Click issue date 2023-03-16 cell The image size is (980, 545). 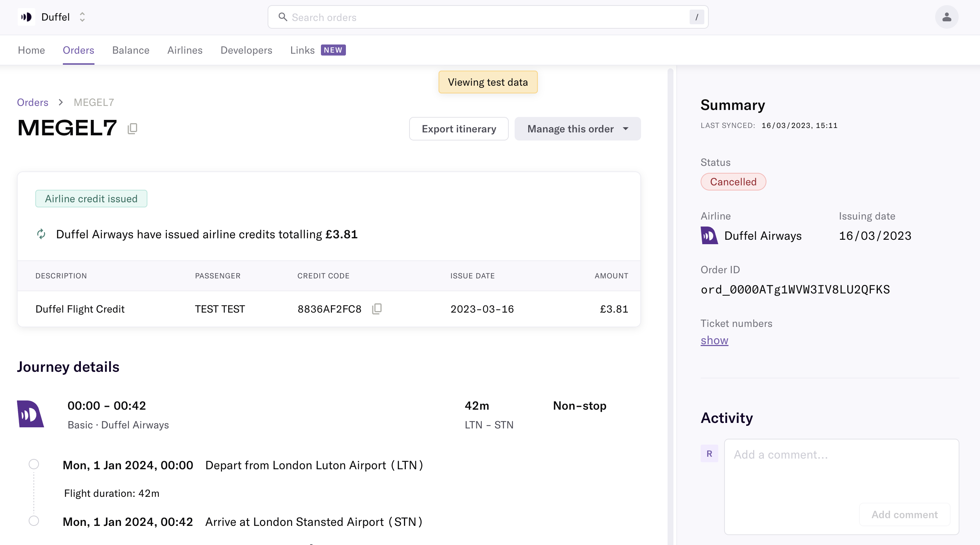(482, 309)
